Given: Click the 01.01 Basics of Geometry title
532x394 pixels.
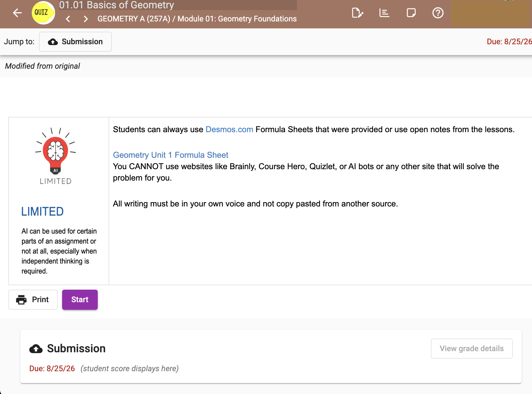Looking at the screenshot, I should pyautogui.click(x=116, y=5).
